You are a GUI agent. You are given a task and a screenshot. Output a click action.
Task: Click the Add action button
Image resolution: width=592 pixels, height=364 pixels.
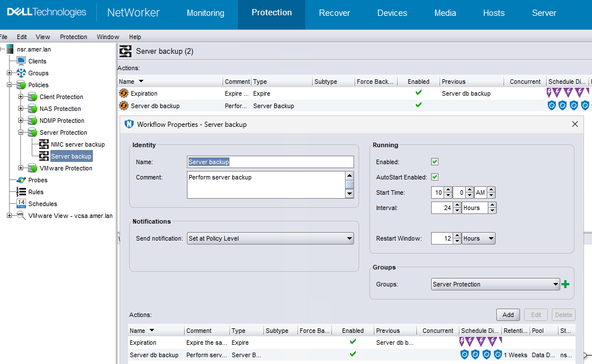click(508, 315)
